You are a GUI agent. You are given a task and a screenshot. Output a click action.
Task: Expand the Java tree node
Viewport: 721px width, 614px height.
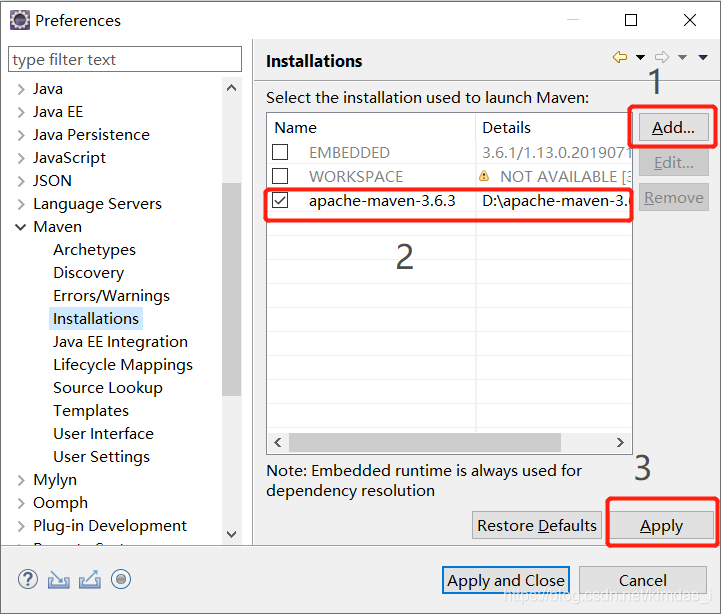point(21,89)
